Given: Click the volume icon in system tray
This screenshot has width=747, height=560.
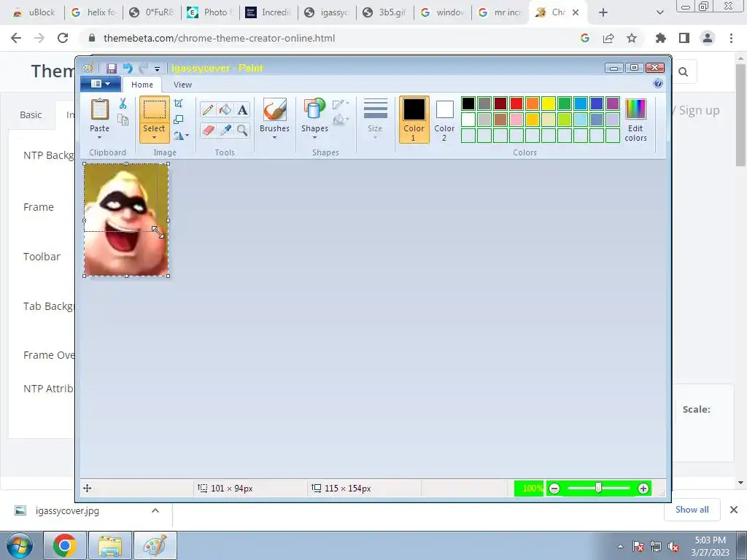Looking at the screenshot, I should [673, 547].
